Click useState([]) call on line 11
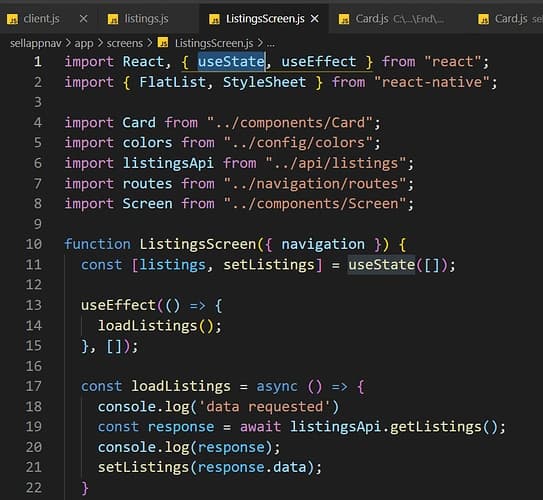Image resolution: width=543 pixels, height=500 pixels. tap(398, 265)
